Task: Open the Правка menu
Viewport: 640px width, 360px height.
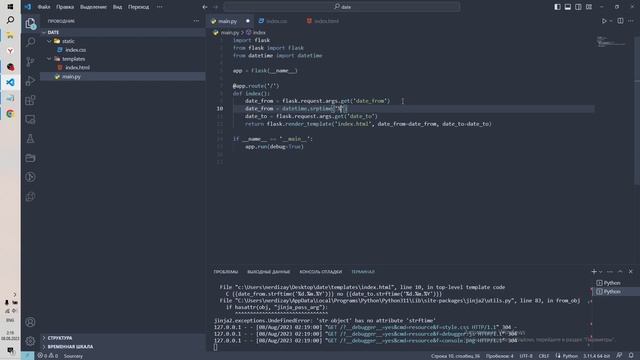Action: tap(65, 7)
